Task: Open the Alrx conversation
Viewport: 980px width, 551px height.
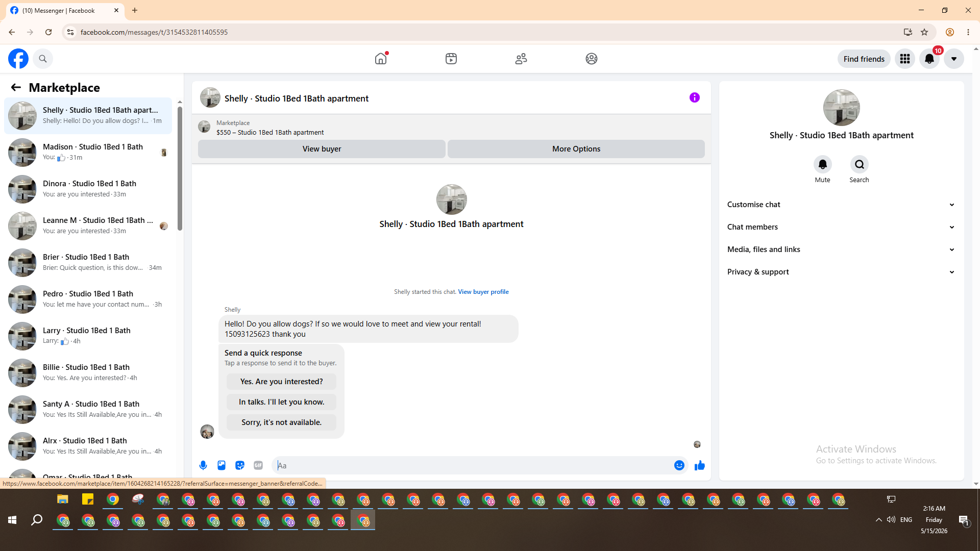Action: [x=88, y=446]
